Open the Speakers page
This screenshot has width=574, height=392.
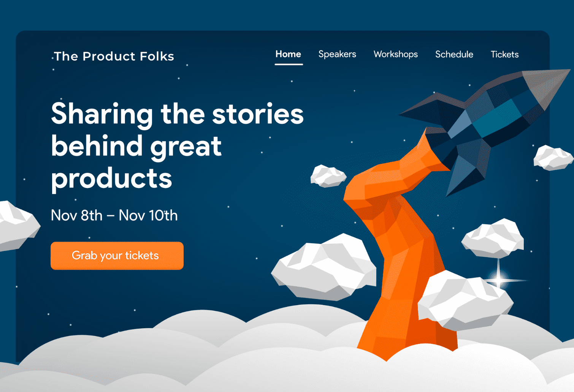(x=337, y=54)
